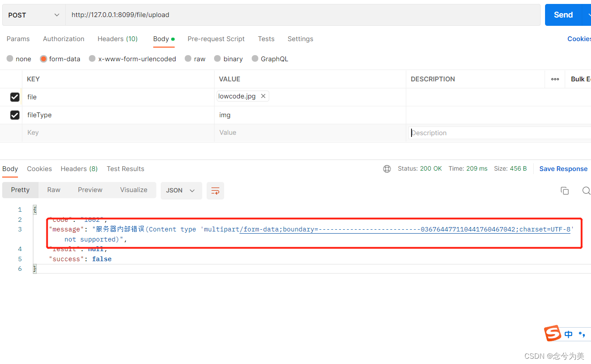Copy the response body
The image size is (591, 364).
[565, 191]
